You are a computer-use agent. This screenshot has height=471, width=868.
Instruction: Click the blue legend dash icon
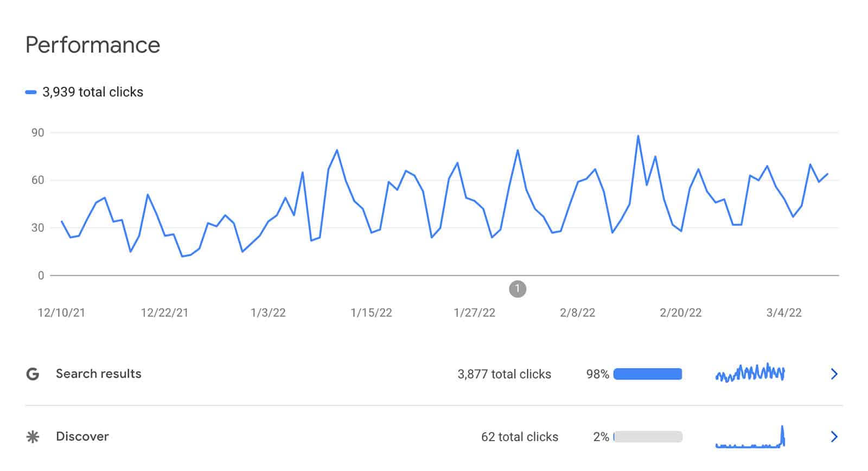pyautogui.click(x=31, y=92)
